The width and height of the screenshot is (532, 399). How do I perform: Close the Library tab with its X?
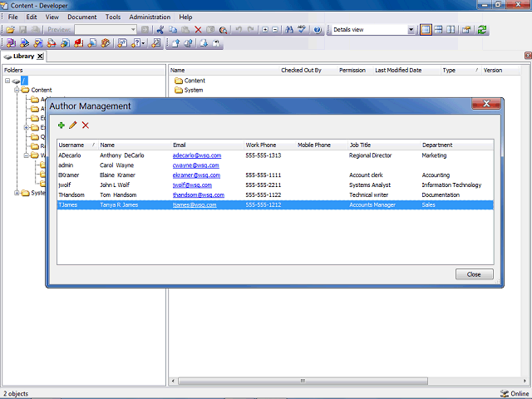pyautogui.click(x=40, y=57)
